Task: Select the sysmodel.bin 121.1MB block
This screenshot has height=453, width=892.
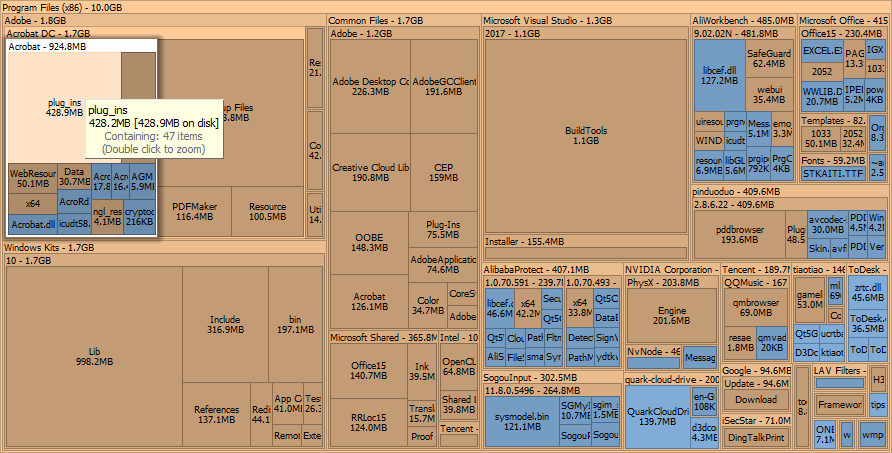Action: coord(522,421)
